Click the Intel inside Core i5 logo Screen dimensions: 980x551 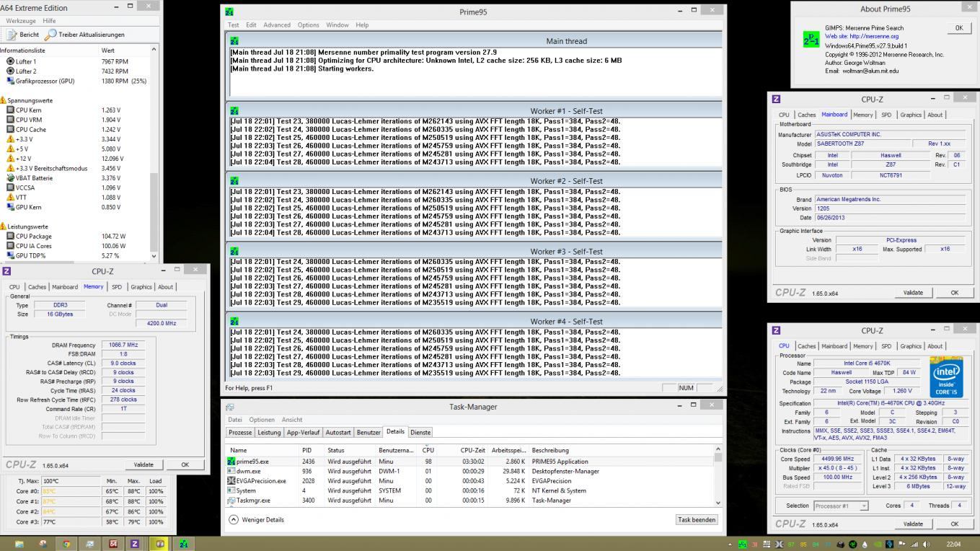(945, 377)
